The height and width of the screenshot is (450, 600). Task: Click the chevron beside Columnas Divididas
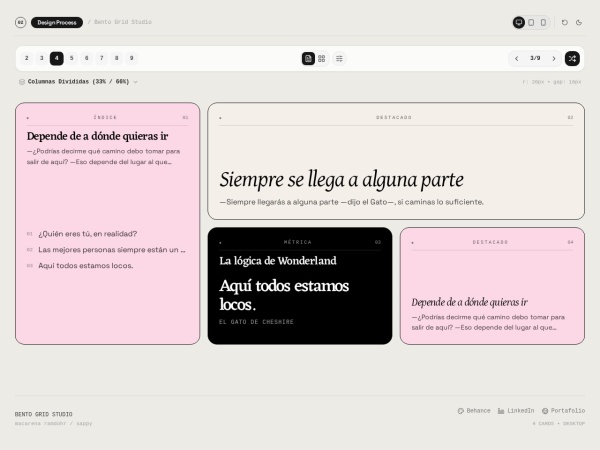click(x=135, y=82)
